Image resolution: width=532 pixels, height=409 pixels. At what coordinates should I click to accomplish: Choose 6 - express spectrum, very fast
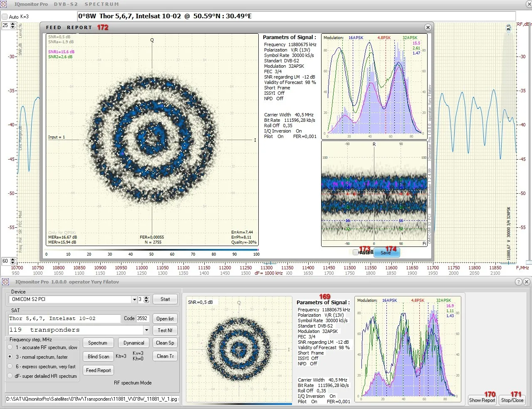10,366
